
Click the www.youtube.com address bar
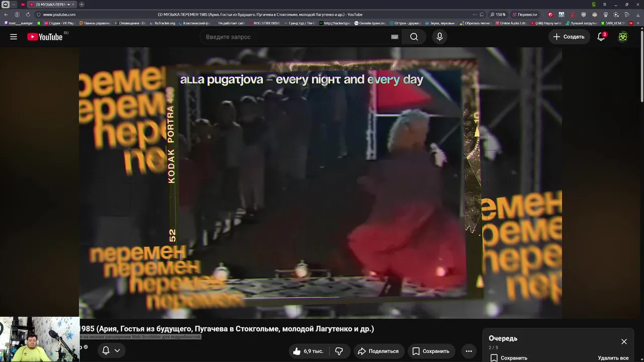tap(59, 15)
